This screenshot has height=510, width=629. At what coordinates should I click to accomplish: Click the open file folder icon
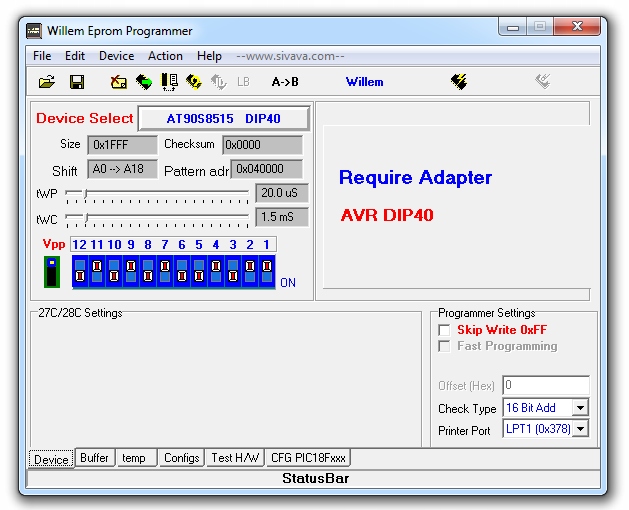pos(46,82)
